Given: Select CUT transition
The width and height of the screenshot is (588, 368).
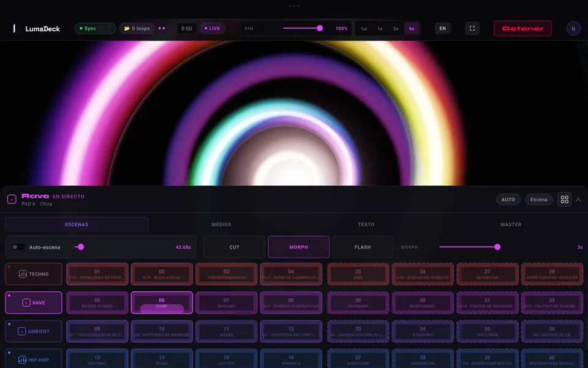Looking at the screenshot, I should 234,247.
